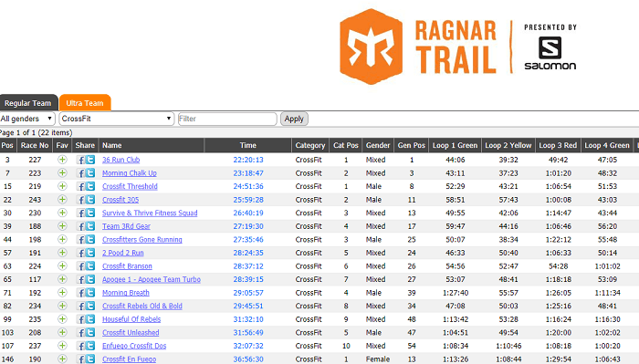Sort results by Name column

point(152,145)
